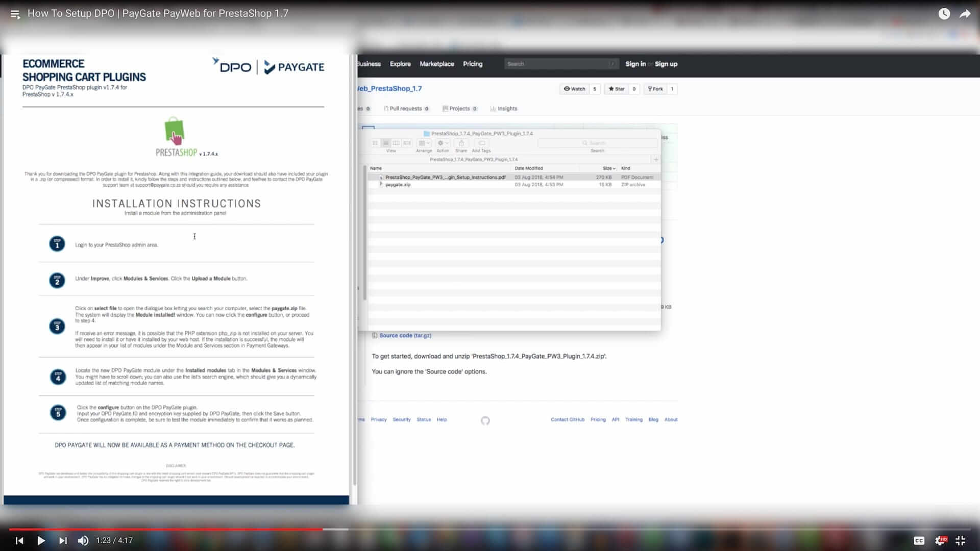980x551 pixels.
Task: Open the Finder Action gear dropdown
Action: point(443,143)
